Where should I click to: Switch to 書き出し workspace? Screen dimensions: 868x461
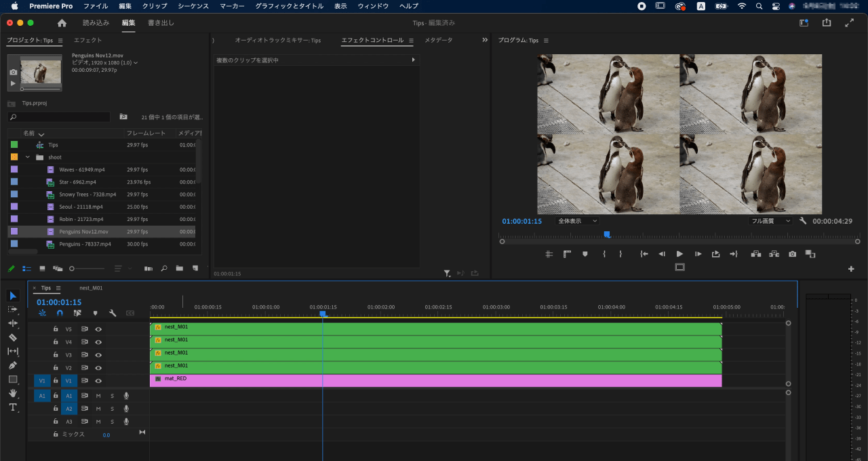click(161, 22)
